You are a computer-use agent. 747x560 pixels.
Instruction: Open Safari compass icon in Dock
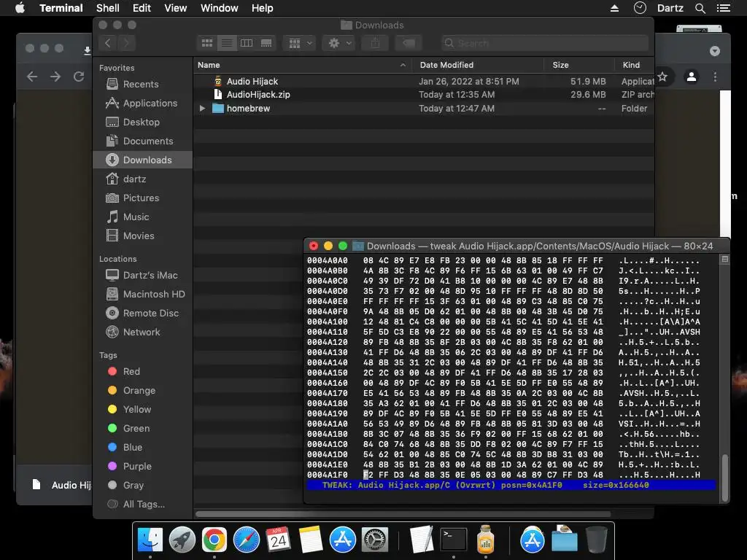pos(247,540)
